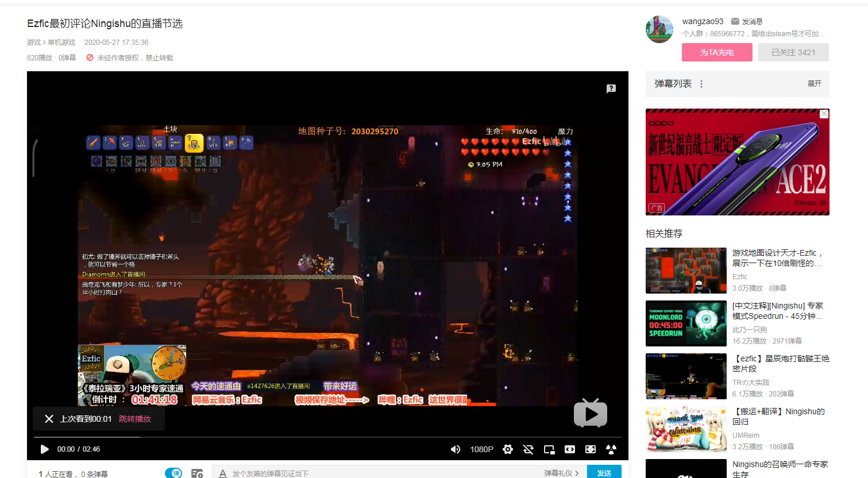
Task: Click the radiation symbol fullscreen icon
Action: (x=611, y=449)
